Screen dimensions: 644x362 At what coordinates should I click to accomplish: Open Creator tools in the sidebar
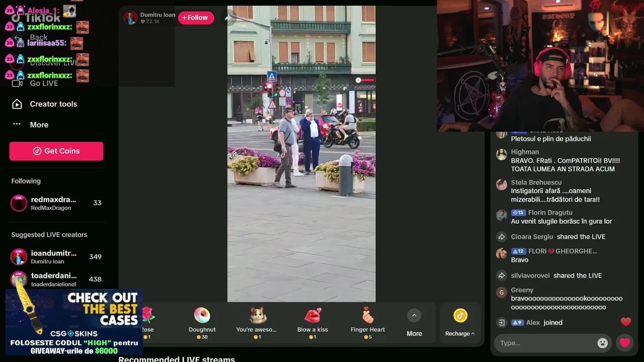(53, 104)
